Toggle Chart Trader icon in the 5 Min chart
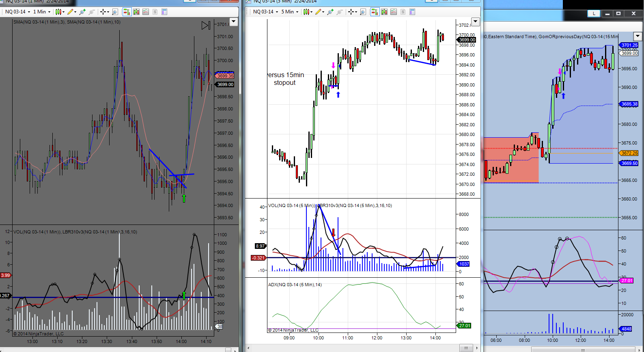 coord(375,12)
